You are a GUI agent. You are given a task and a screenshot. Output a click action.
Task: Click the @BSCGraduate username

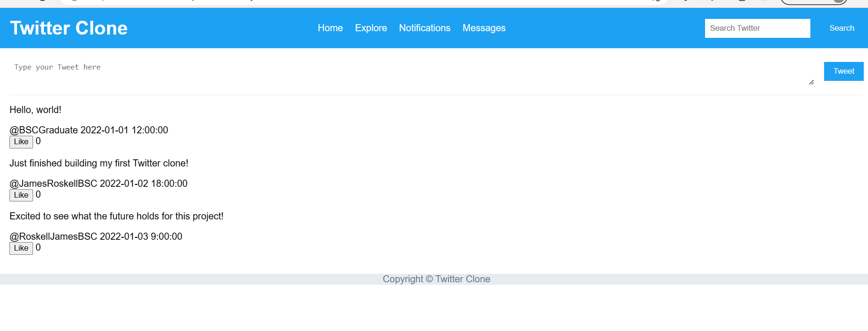pyautogui.click(x=44, y=130)
